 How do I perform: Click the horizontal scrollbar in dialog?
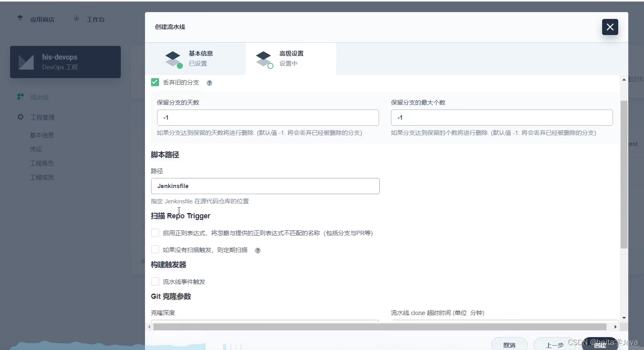coord(380,327)
